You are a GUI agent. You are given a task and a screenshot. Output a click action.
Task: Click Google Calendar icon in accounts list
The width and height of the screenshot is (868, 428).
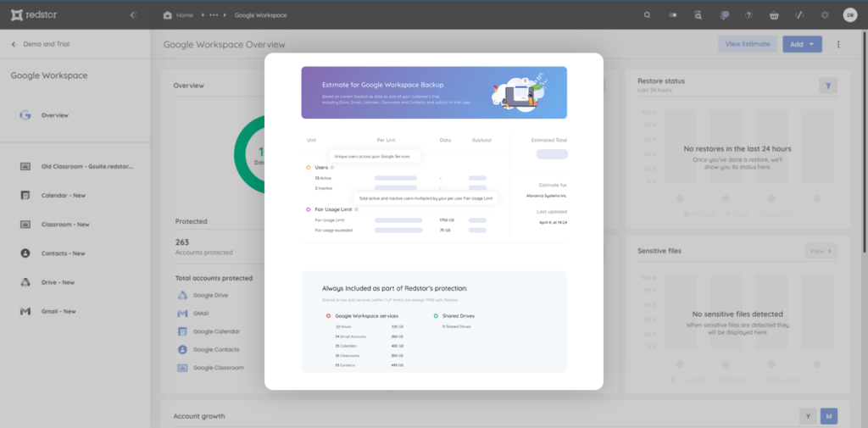point(183,331)
